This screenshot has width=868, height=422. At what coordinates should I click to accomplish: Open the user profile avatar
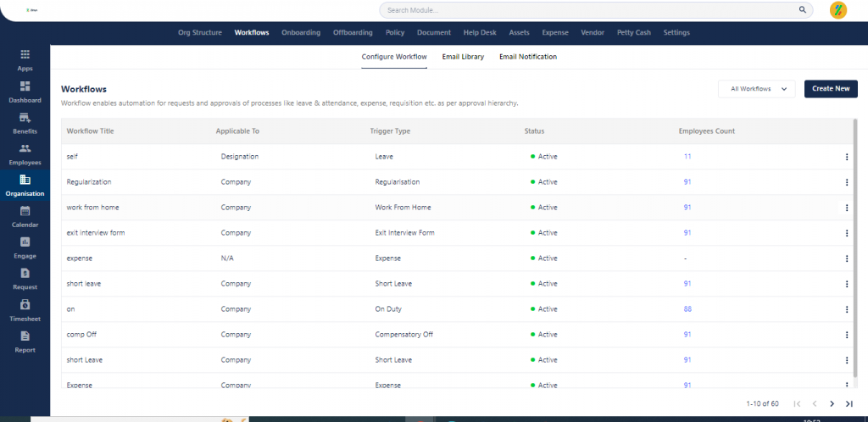click(x=838, y=10)
